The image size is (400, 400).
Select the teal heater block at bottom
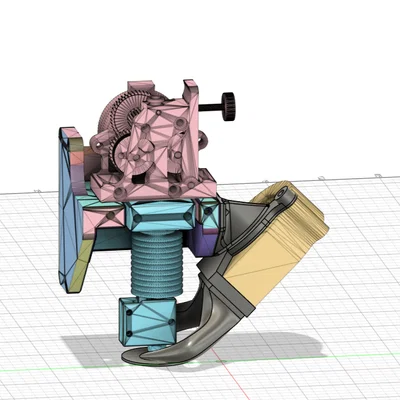(x=147, y=321)
